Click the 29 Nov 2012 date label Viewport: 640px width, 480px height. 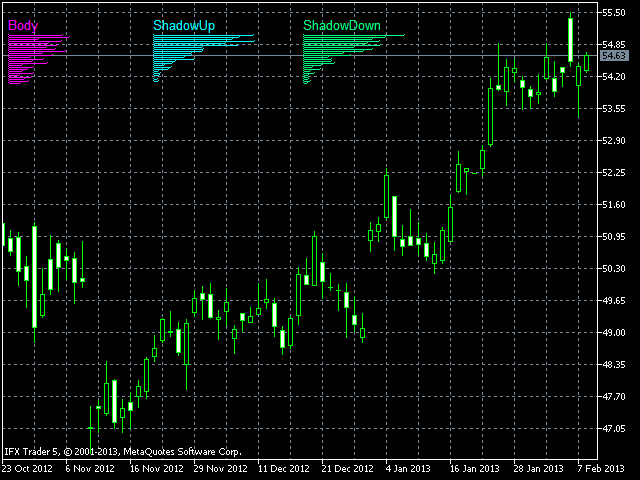pyautogui.click(x=220, y=469)
